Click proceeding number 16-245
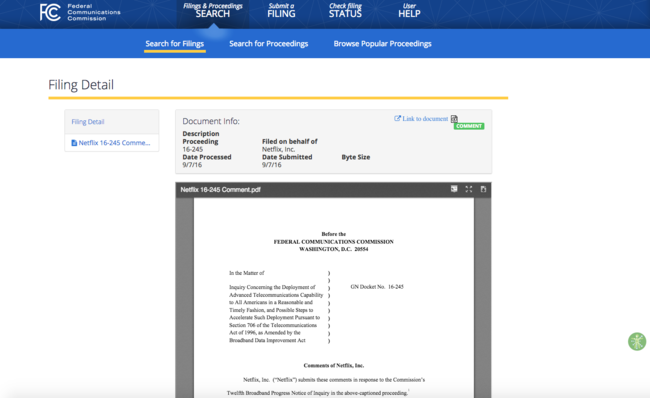 (x=193, y=149)
